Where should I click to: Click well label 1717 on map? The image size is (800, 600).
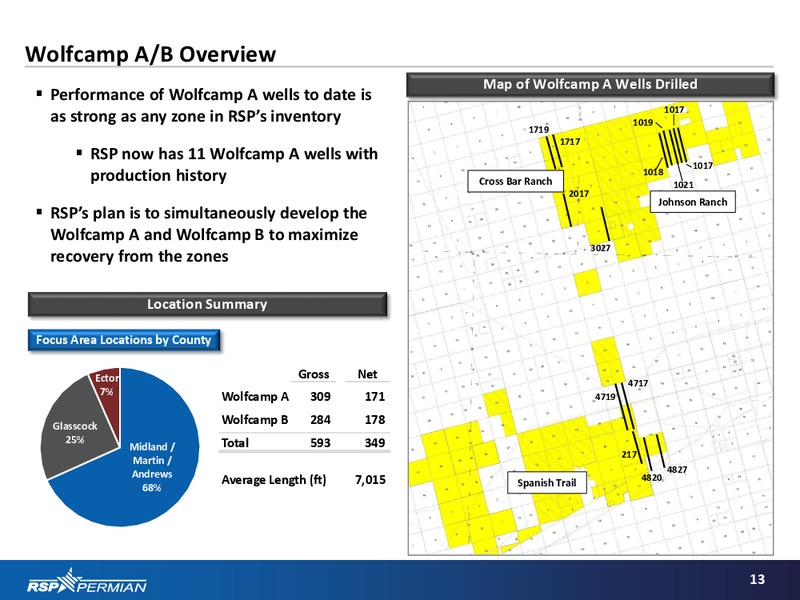[570, 142]
